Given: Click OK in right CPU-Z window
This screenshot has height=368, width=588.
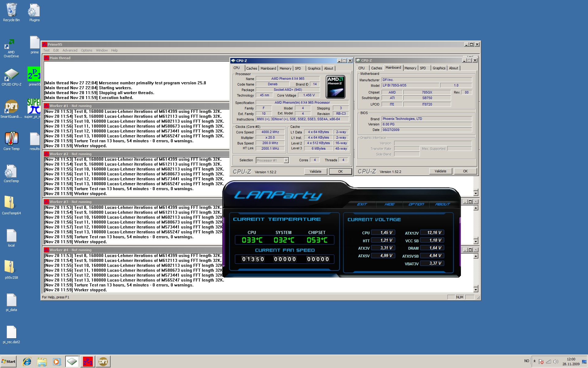Looking at the screenshot, I should tap(465, 171).
